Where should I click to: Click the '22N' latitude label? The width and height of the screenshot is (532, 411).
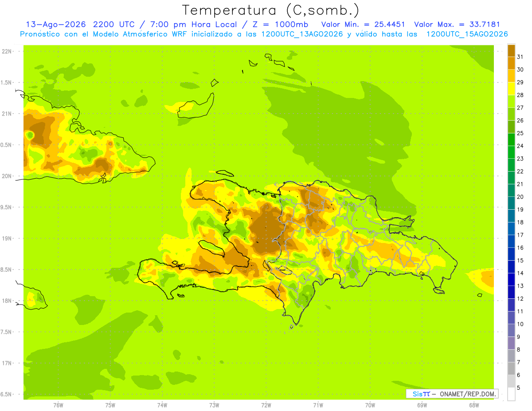click(x=7, y=51)
